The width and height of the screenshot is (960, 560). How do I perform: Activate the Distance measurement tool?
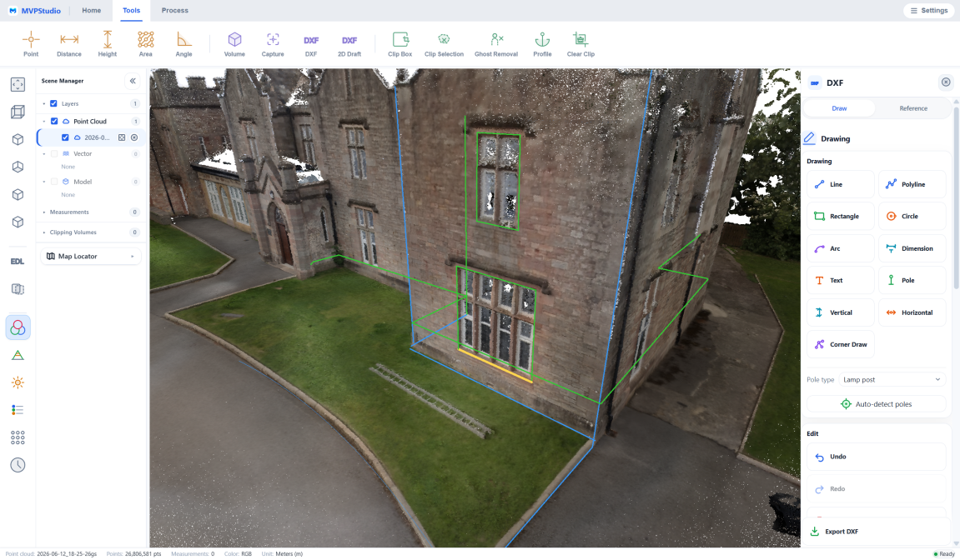pyautogui.click(x=69, y=44)
